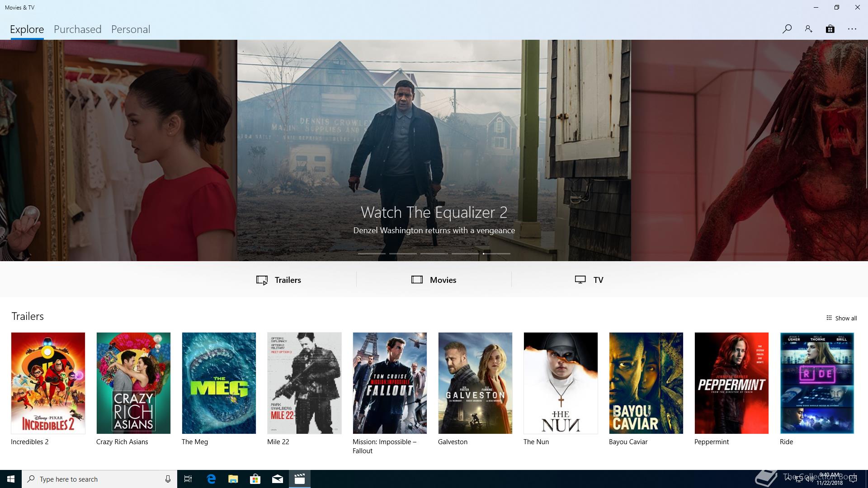This screenshot has width=868, height=488.
Task: Click the Crazy Rich Asians title text
Action: coord(122,442)
